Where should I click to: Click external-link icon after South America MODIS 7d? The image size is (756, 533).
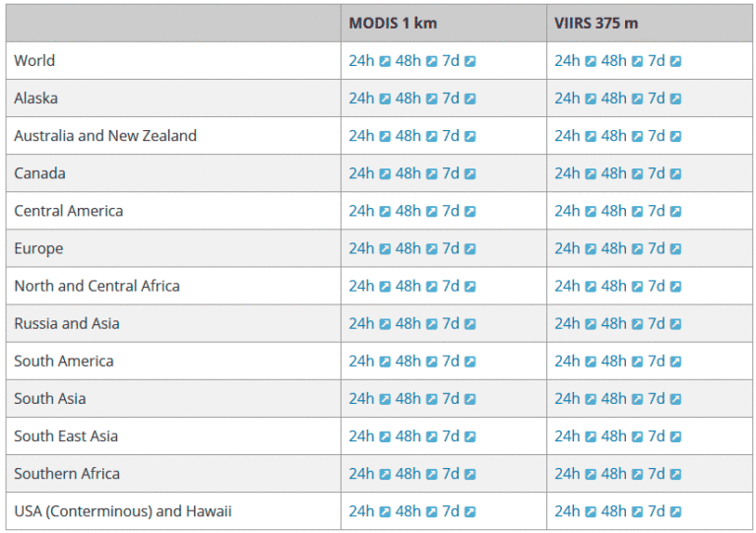coord(471,362)
